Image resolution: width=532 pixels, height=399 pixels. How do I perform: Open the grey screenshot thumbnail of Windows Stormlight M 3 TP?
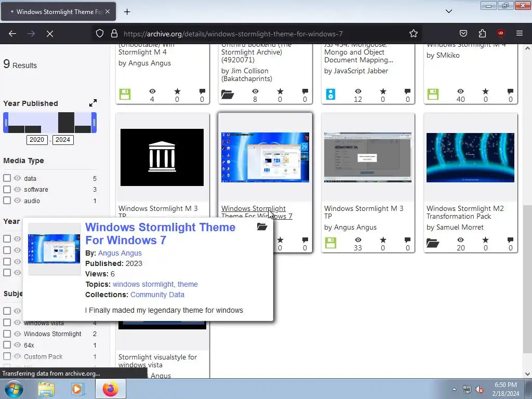(368, 157)
